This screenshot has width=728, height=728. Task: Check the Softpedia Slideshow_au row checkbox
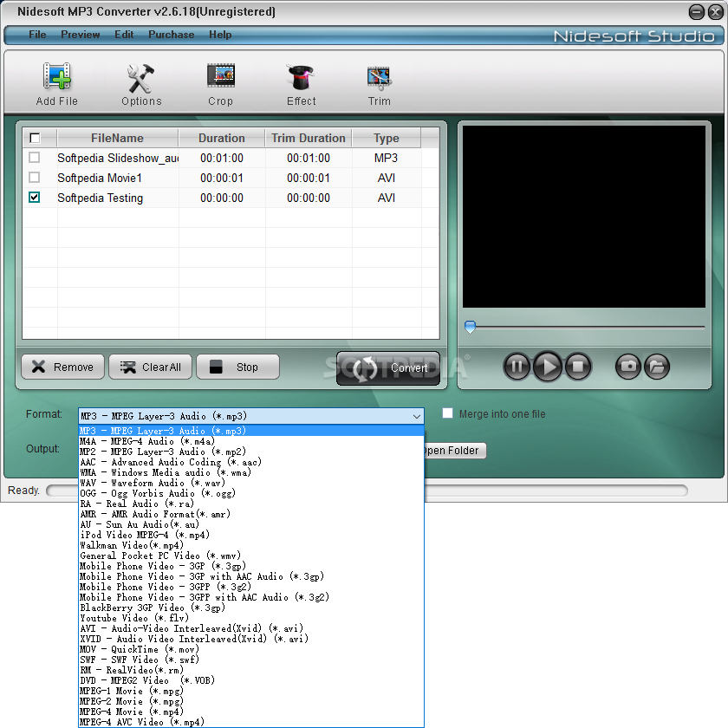pos(35,158)
